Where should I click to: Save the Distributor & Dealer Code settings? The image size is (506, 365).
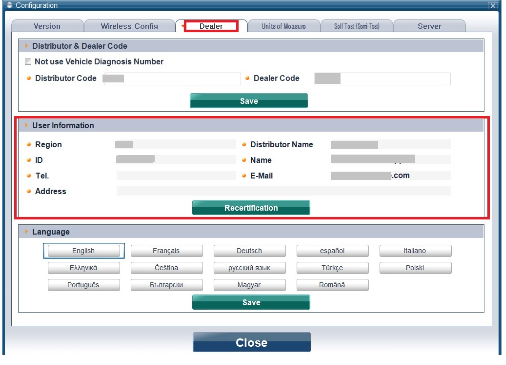(x=249, y=101)
